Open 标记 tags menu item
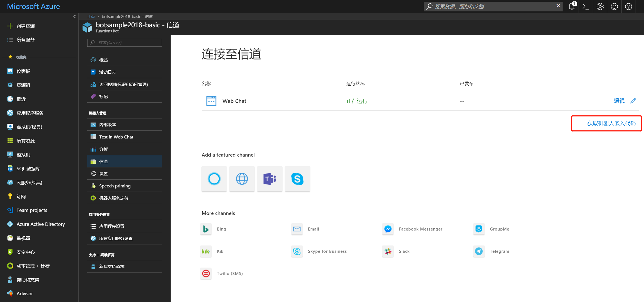 124,96
